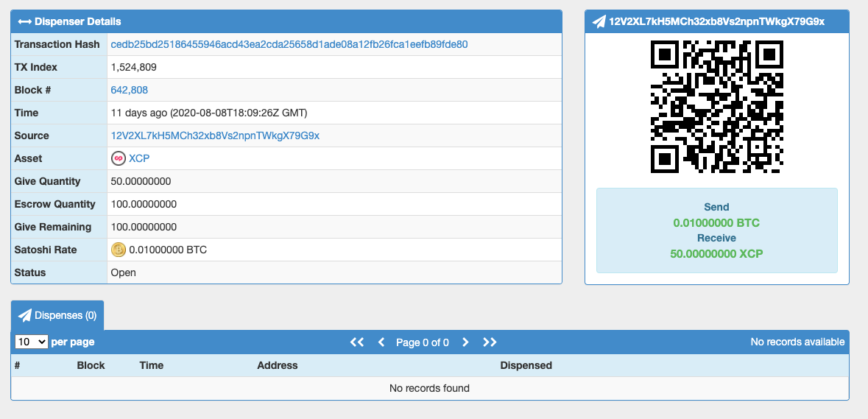Click the paper plane icon in Dispenses tab

pos(25,315)
